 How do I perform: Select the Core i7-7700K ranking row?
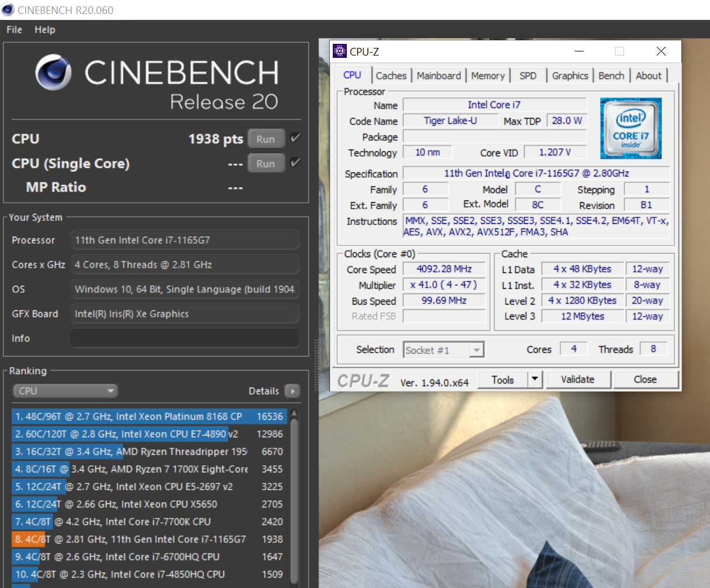pos(149,522)
